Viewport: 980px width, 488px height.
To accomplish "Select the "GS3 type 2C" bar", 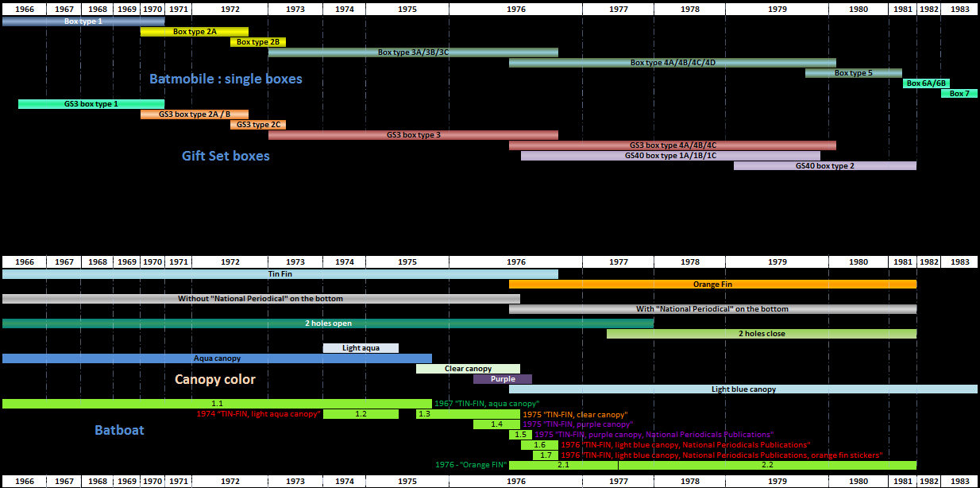I will click(x=257, y=125).
